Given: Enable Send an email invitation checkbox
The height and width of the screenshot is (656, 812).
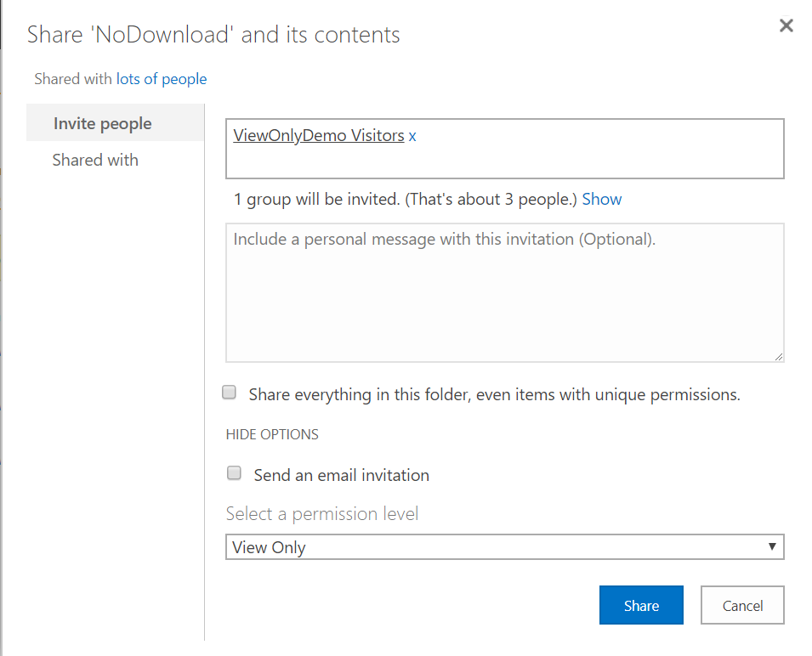Looking at the screenshot, I should tap(234, 472).
